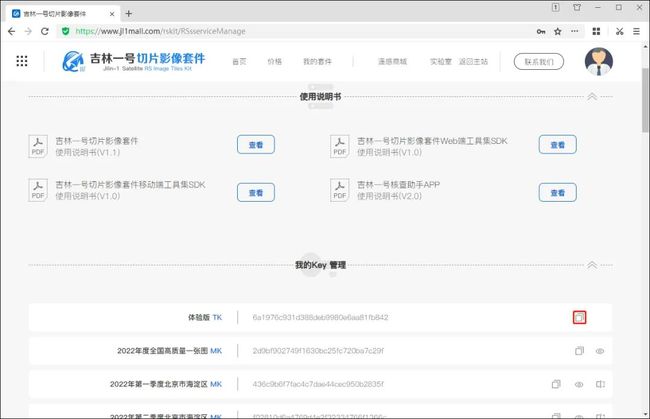
Task: Click the 使用说明书 section heading
Action: (320, 97)
